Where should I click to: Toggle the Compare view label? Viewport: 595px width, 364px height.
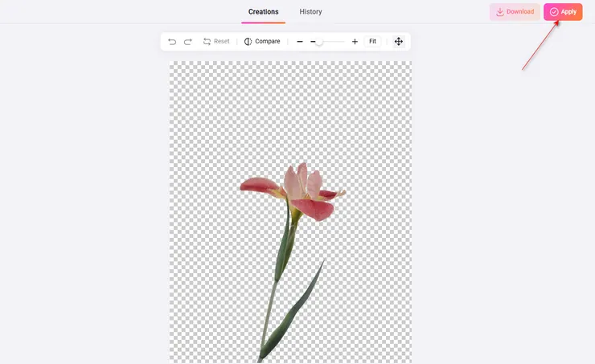[x=268, y=42]
